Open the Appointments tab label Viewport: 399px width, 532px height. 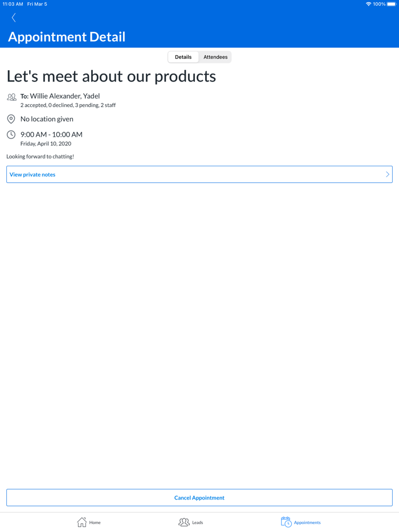[x=308, y=522]
